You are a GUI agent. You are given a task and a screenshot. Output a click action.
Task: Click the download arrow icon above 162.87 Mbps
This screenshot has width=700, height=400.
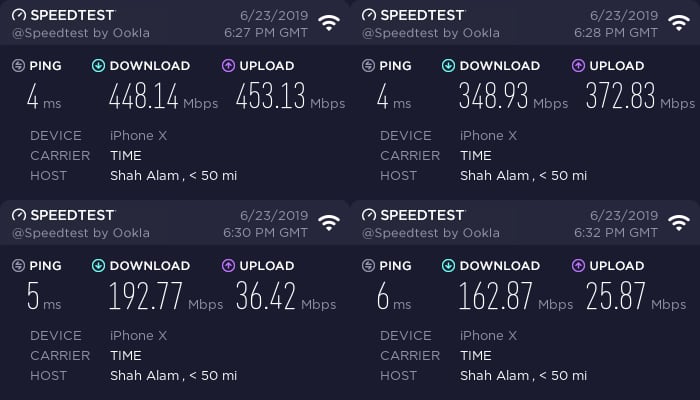click(448, 266)
